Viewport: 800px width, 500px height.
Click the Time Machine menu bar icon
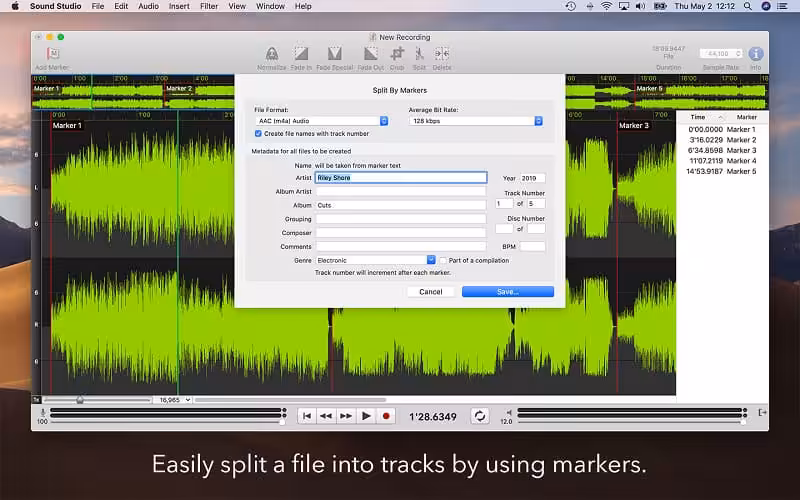[571, 6]
